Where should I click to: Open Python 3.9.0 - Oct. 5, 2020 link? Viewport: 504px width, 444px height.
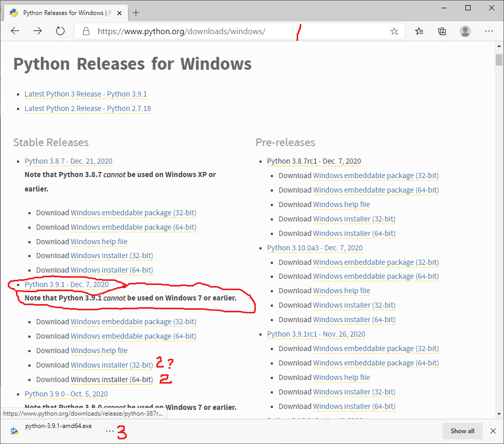[66, 394]
